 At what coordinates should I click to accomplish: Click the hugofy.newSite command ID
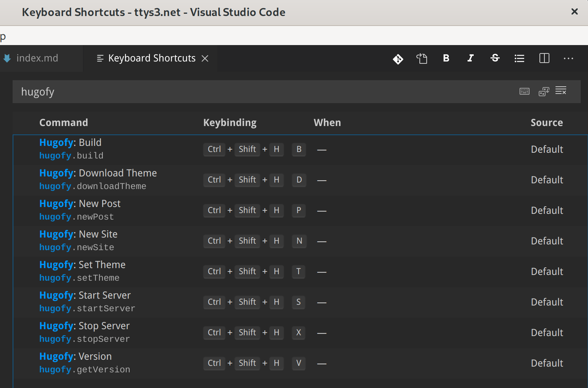point(76,247)
